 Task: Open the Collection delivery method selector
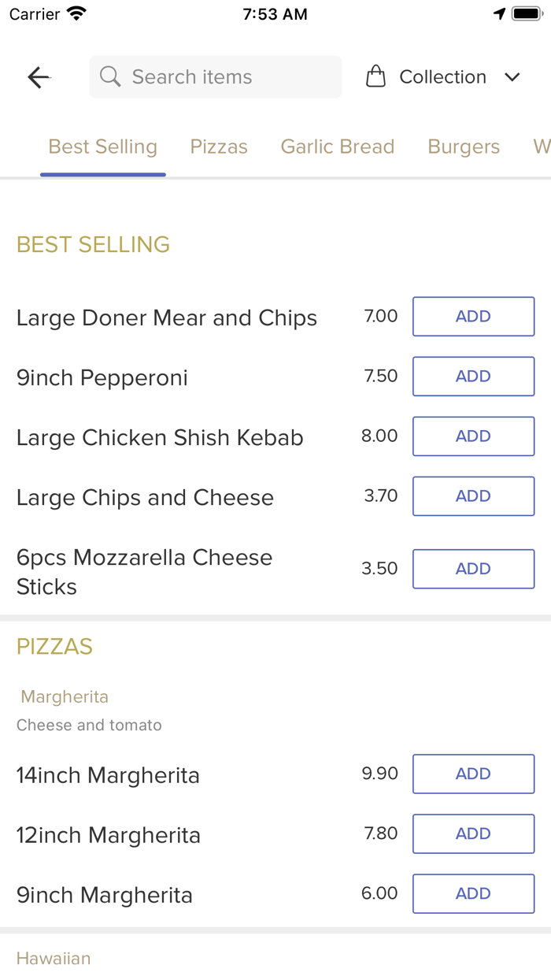tap(443, 76)
